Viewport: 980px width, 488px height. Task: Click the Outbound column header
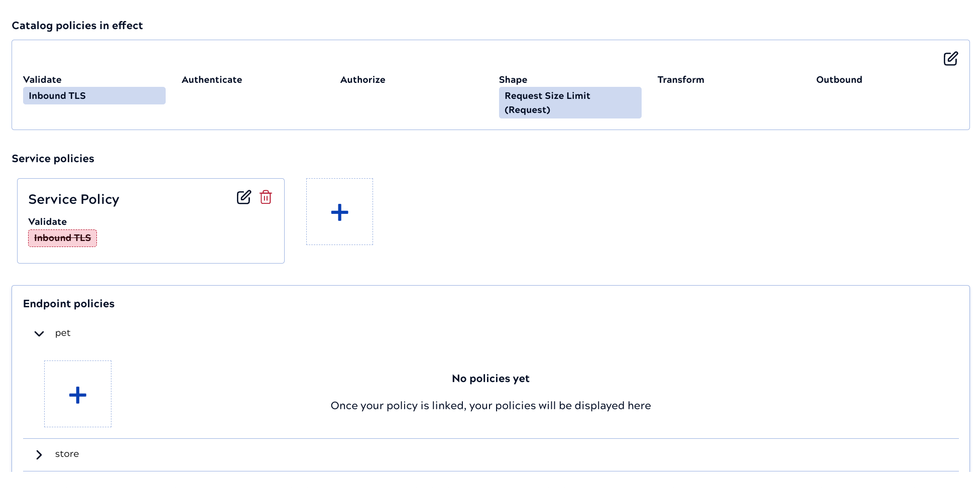click(x=839, y=80)
